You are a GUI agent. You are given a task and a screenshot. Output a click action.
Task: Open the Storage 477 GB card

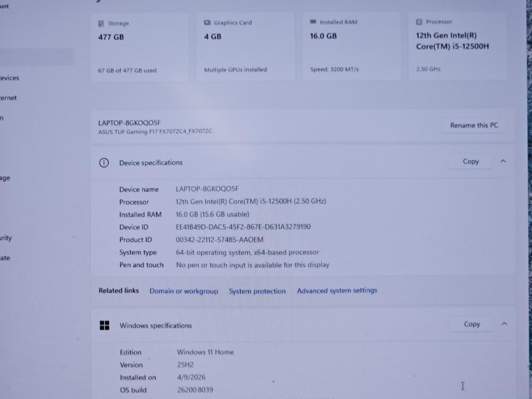[139, 47]
